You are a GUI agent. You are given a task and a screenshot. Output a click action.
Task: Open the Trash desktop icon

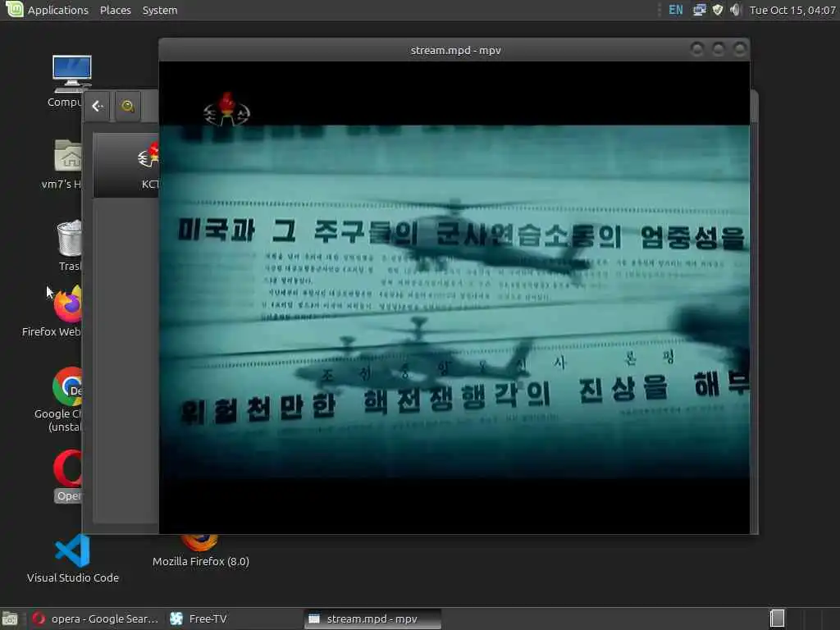(x=69, y=239)
